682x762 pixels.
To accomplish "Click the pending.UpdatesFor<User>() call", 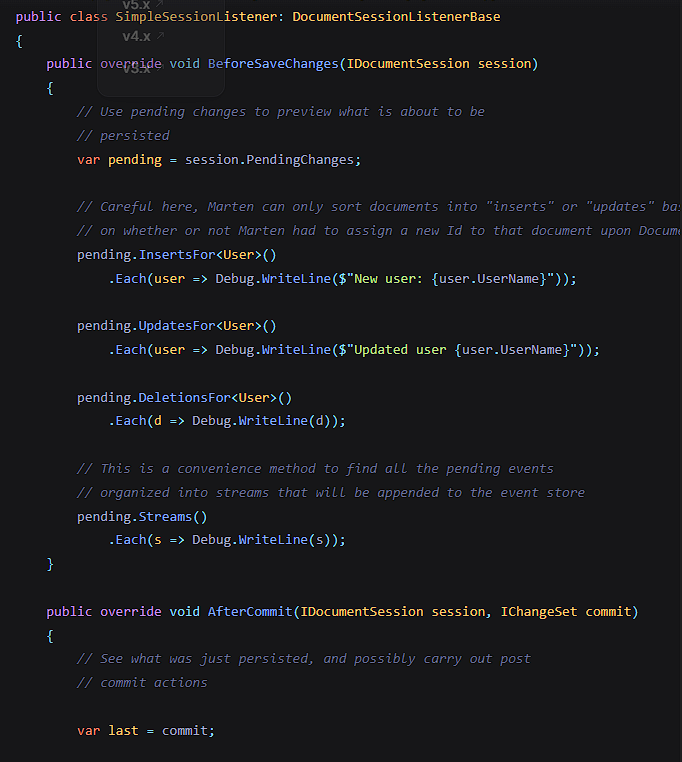I will (x=176, y=326).
